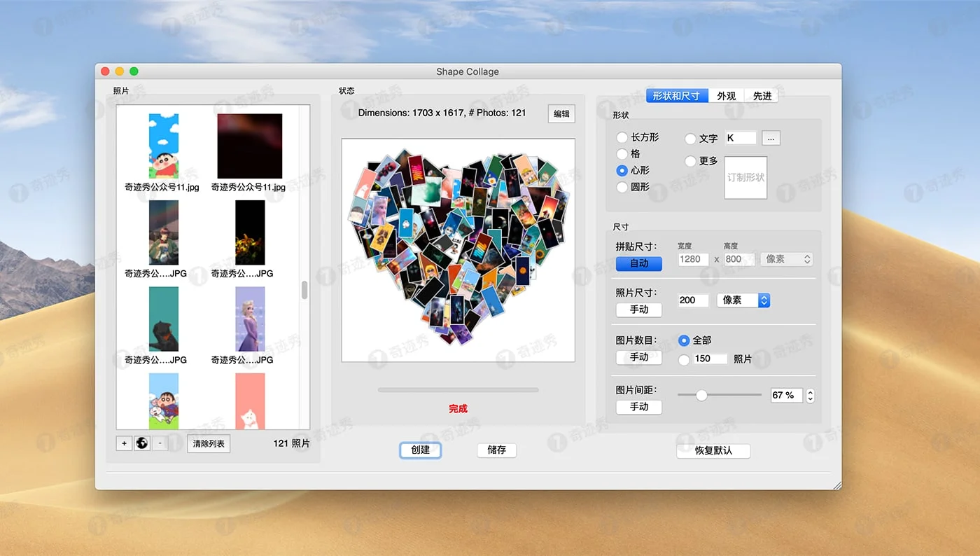The width and height of the screenshot is (980, 556).
Task: Choose the 圆形 circle shape radio button
Action: click(622, 187)
